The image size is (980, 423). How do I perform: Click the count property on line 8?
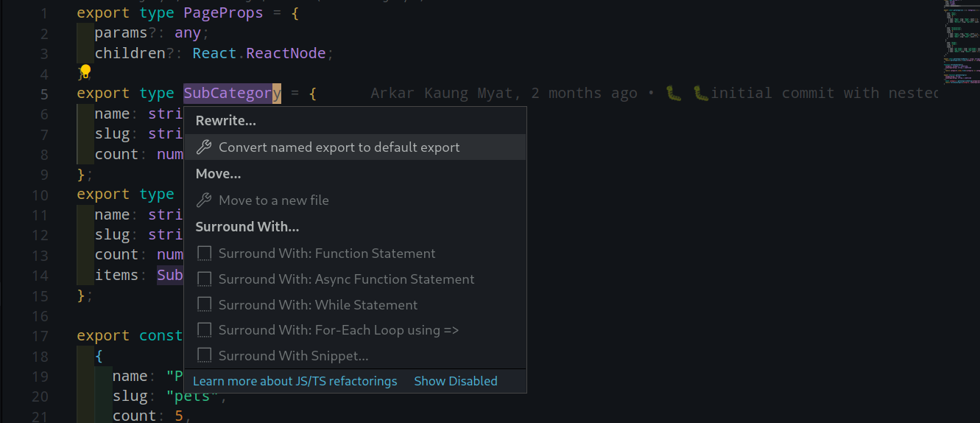pyautogui.click(x=116, y=154)
